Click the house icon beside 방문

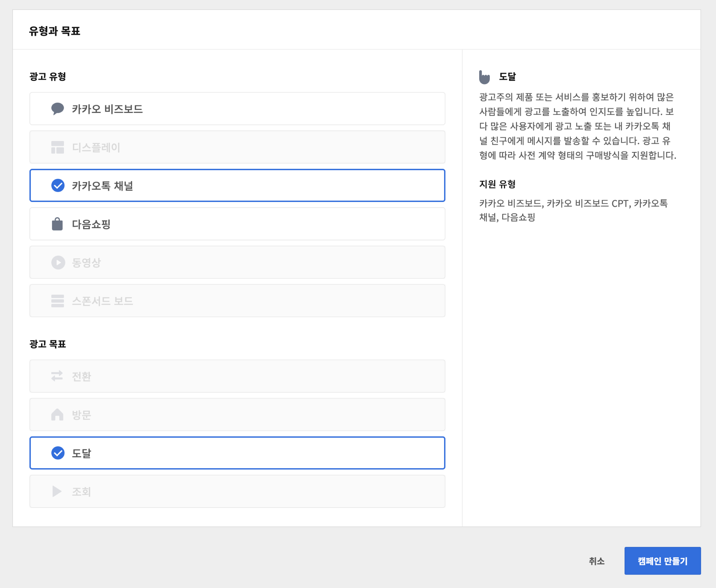coord(57,414)
